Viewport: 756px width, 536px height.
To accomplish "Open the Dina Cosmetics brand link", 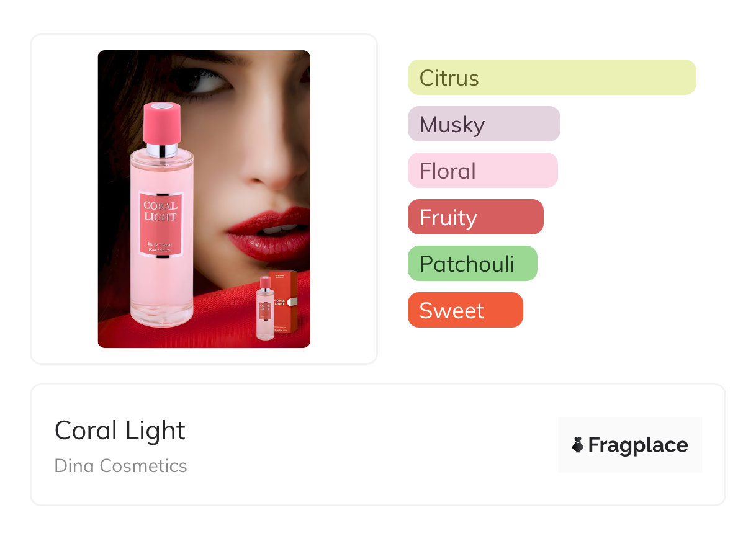I will [x=121, y=466].
